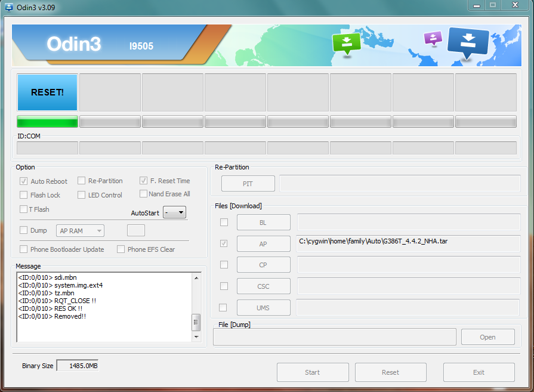Check the Phone EFS Clear box
Viewport: 534px width, 392px height.
click(x=121, y=249)
